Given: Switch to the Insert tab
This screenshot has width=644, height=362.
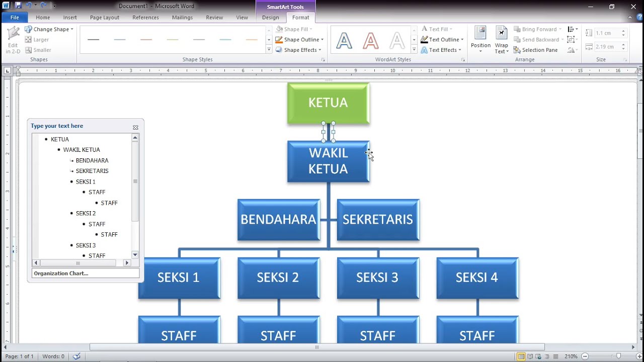Looking at the screenshot, I should [70, 18].
